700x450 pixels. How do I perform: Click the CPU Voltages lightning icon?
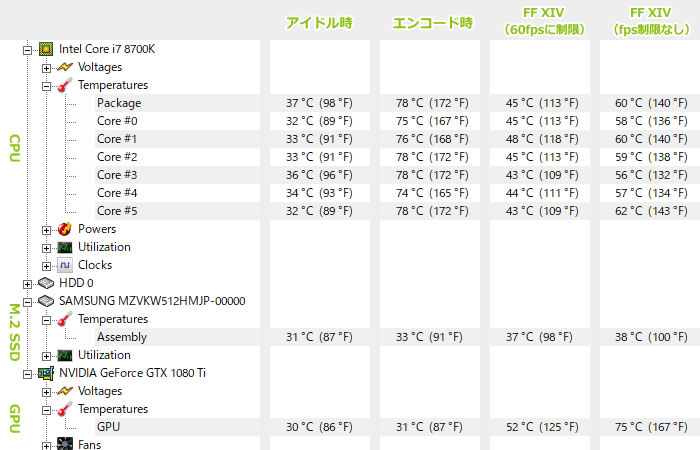(65, 67)
